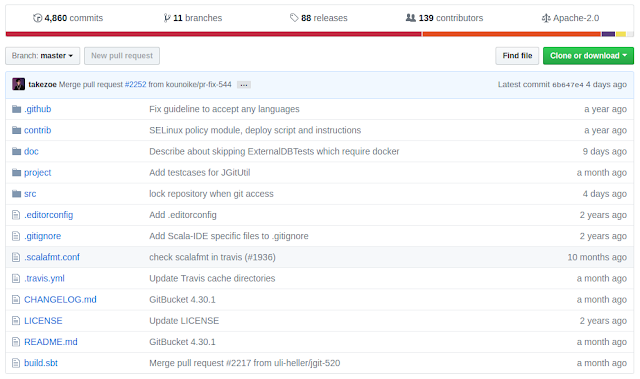The height and width of the screenshot is (379, 640).
Task: Open the doc folder
Action: point(31,151)
